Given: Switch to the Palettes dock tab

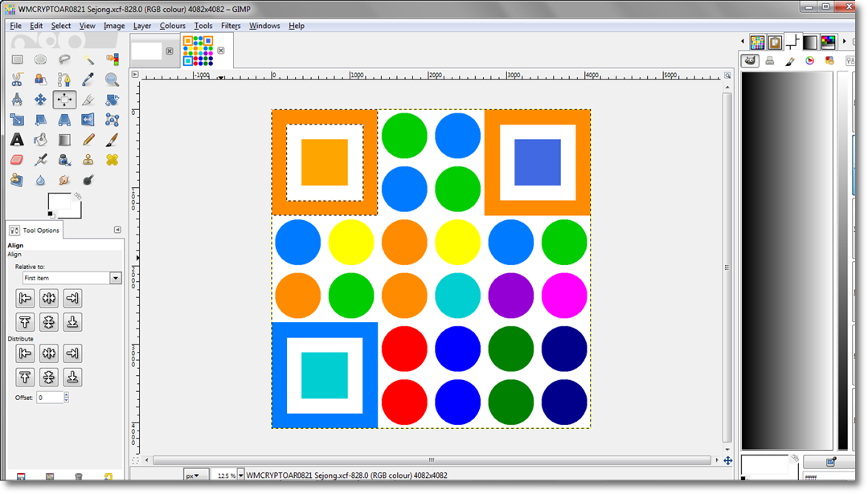Looking at the screenshot, I should coord(828,42).
